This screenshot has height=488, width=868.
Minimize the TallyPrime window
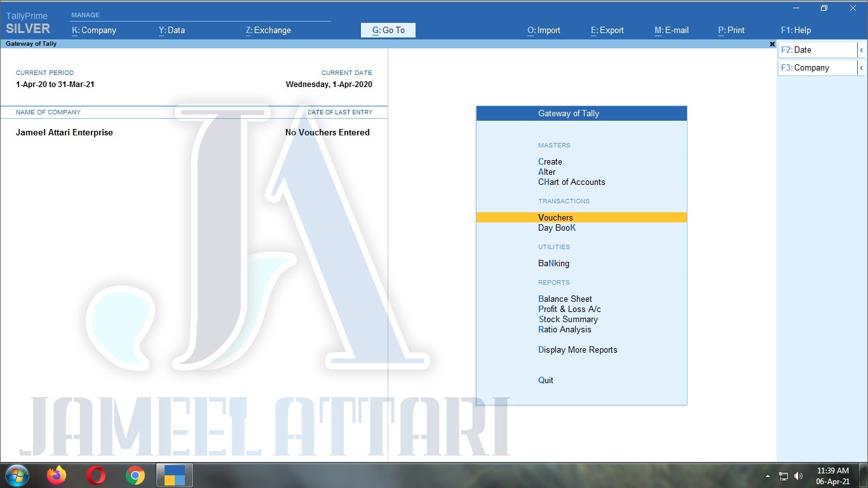[x=796, y=8]
